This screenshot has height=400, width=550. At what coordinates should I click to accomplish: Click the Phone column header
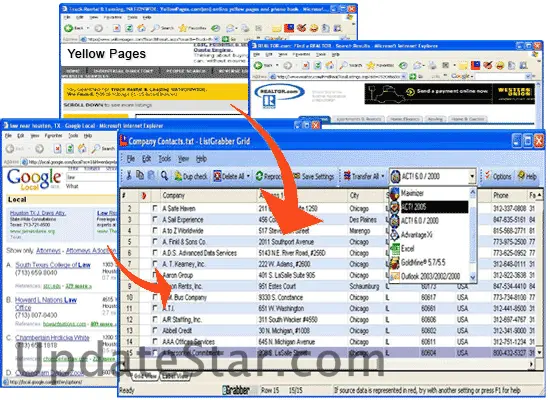pos(509,195)
